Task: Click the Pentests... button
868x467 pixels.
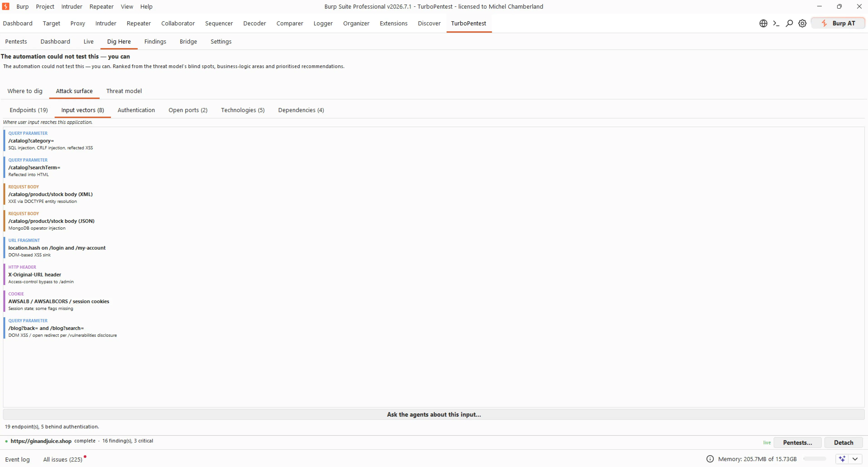Action: [x=798, y=442]
